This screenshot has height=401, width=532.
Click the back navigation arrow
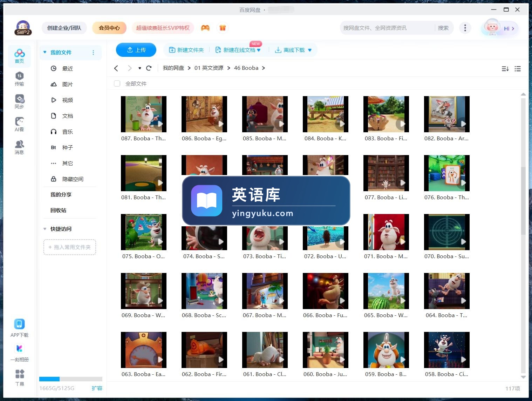click(116, 68)
